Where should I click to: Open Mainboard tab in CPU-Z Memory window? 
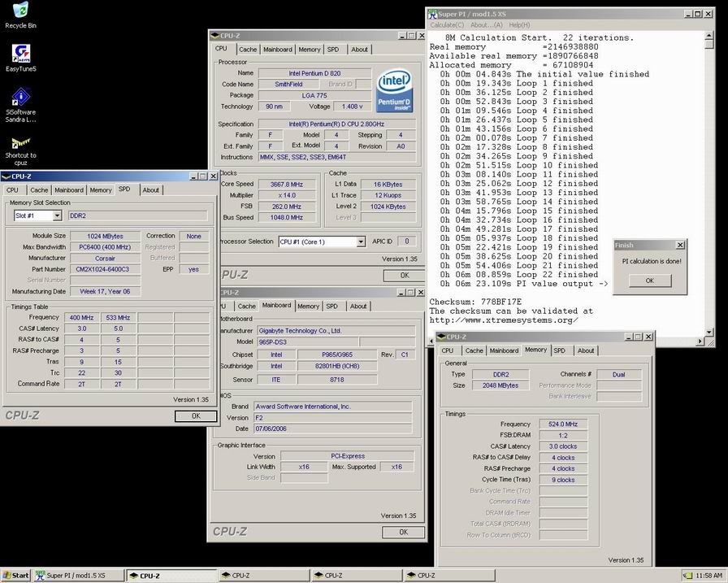(x=504, y=350)
